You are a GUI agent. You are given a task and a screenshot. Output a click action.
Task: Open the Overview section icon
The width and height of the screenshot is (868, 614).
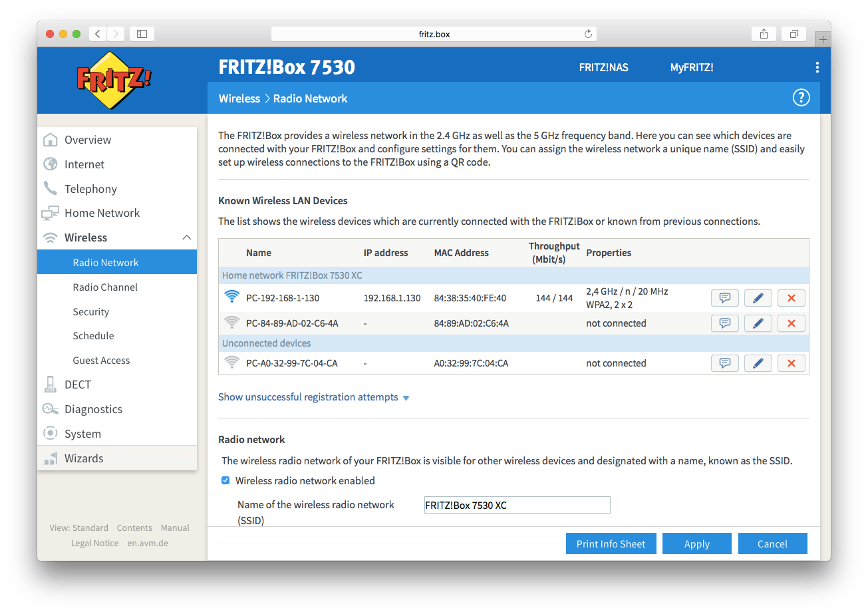[50, 140]
